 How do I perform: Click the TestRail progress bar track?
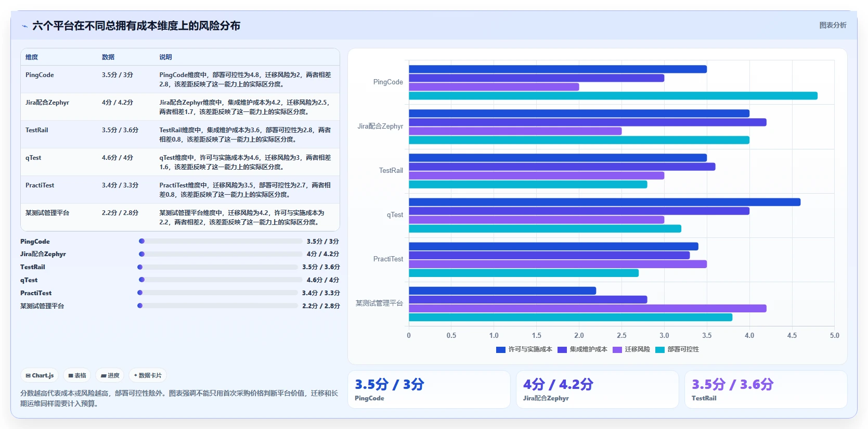(218, 267)
